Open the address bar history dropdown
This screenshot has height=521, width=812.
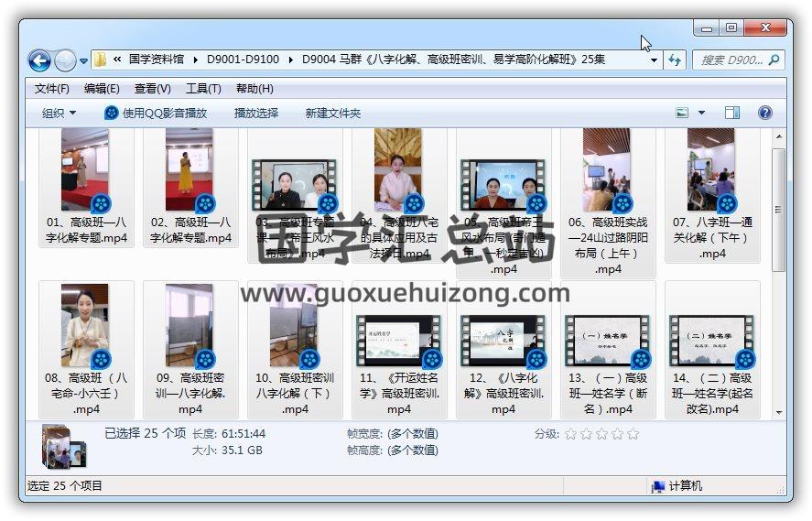[654, 60]
